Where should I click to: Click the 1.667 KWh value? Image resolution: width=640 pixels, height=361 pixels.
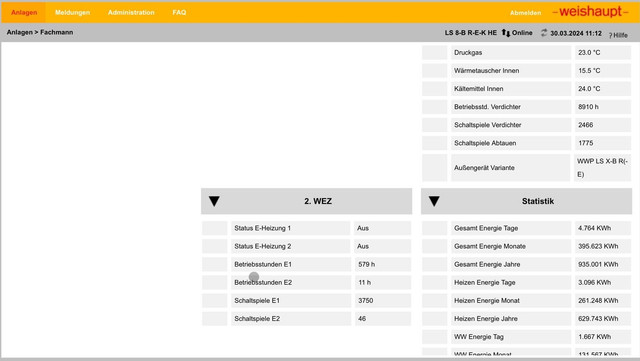pos(594,336)
